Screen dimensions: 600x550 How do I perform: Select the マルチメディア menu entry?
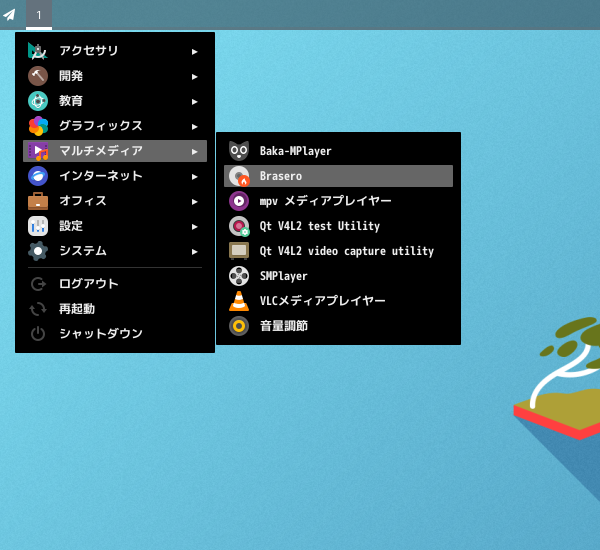[115, 151]
